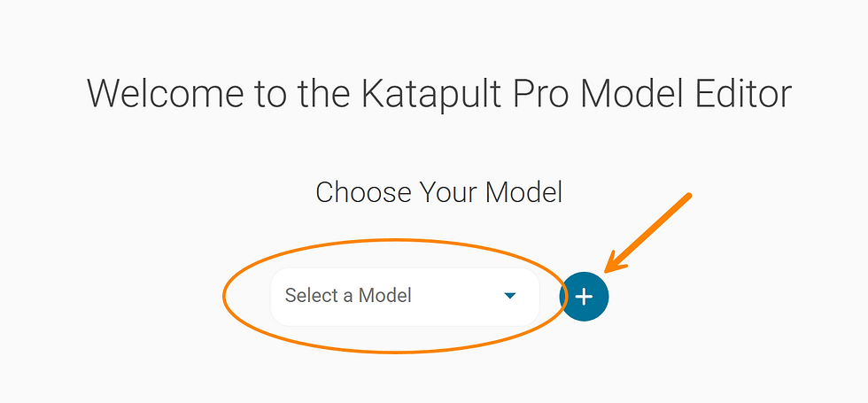Screen dimensions: 868x403
Task: Click the blue plus button to create model
Action: point(585,296)
